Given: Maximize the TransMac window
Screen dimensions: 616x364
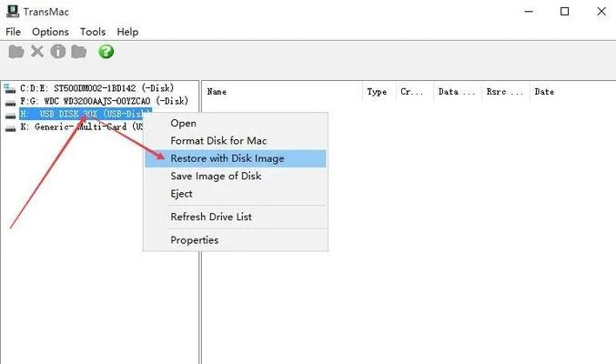Looking at the screenshot, I should 564,12.
